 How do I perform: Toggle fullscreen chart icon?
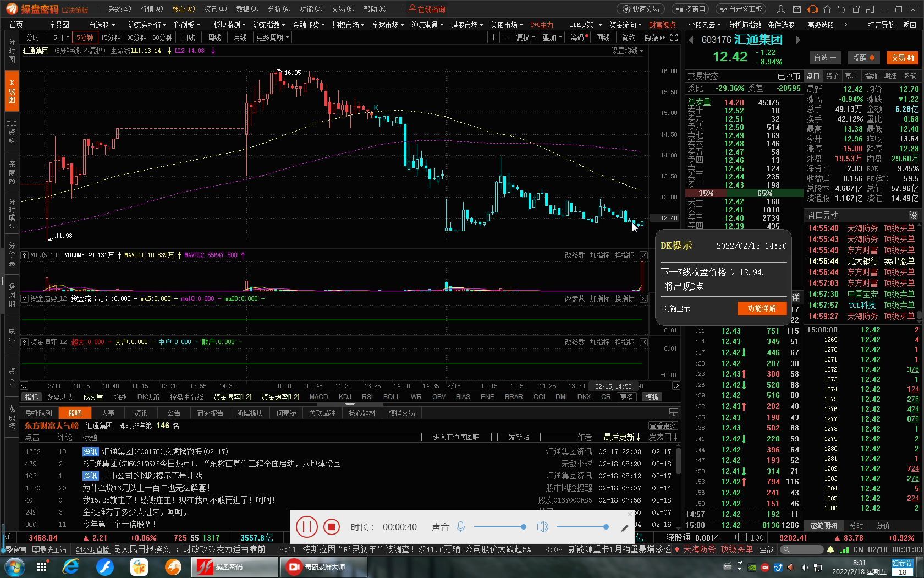tap(674, 37)
